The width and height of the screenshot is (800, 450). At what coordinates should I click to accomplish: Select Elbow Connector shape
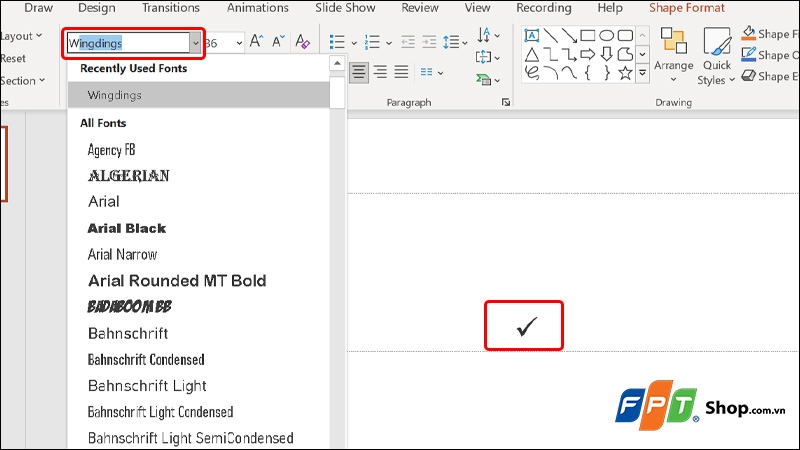(551, 54)
